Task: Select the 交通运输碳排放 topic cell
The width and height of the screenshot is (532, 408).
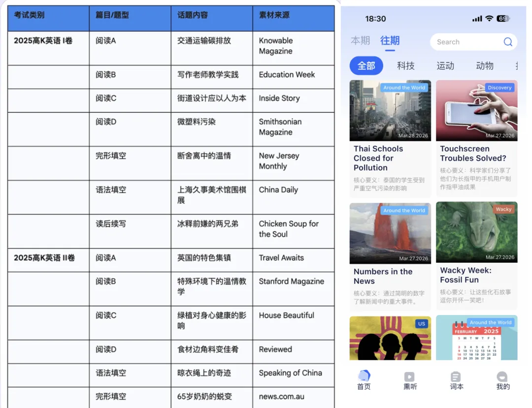Action: coord(212,48)
